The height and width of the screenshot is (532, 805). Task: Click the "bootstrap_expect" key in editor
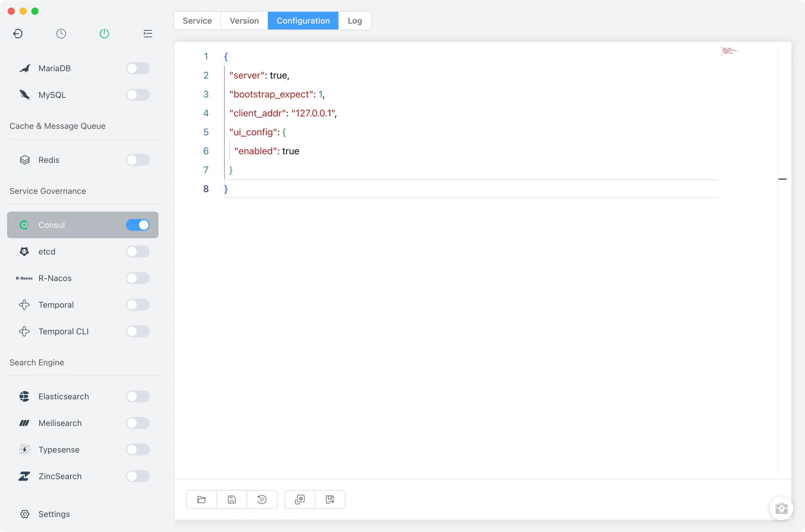tap(271, 94)
